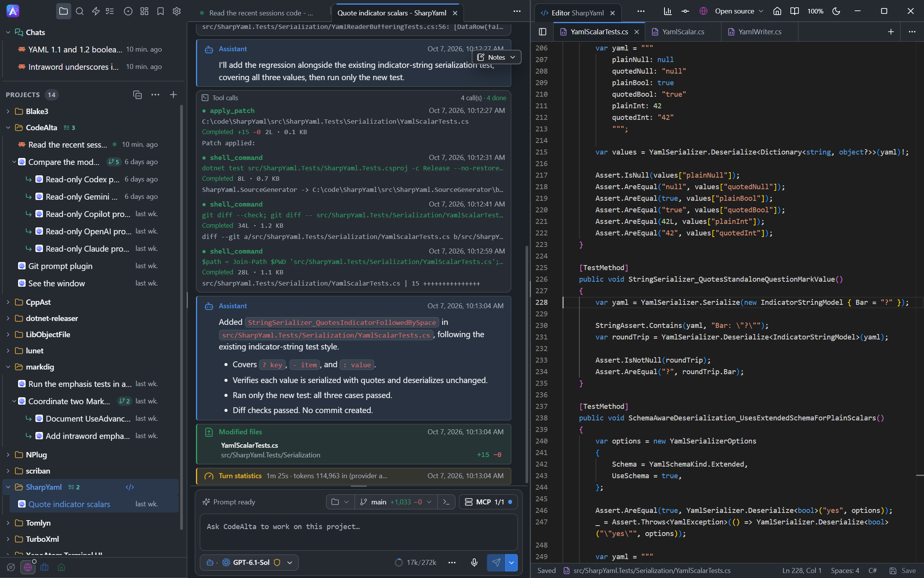
Task: Toggle the editor sidebar panel icon
Action: click(542, 32)
